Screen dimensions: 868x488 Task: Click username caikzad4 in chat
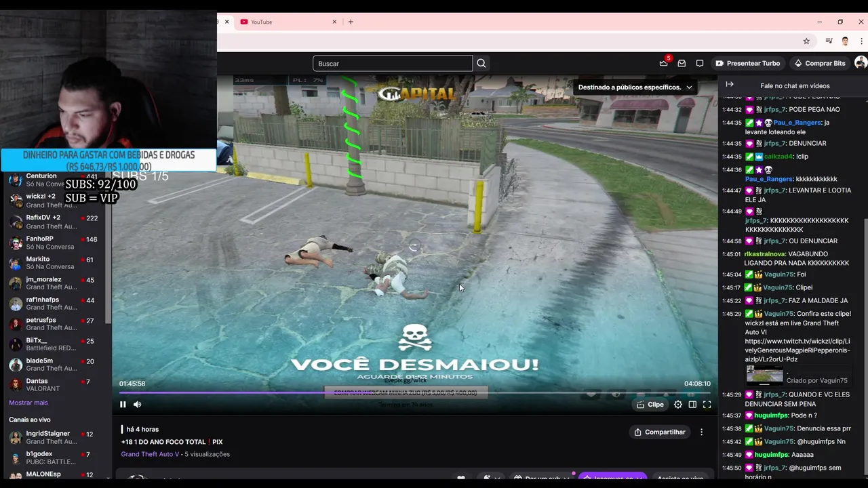point(778,157)
